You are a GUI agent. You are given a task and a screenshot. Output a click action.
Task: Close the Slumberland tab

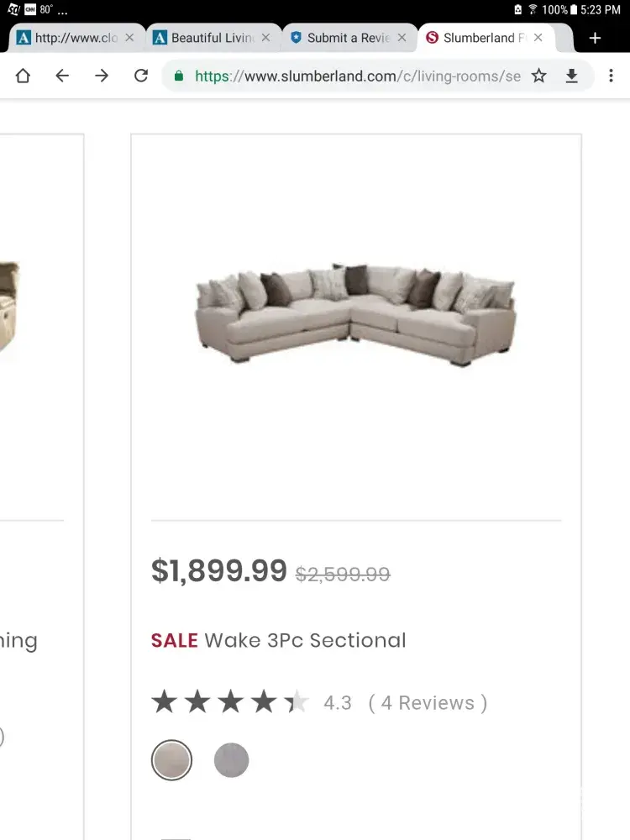point(538,38)
